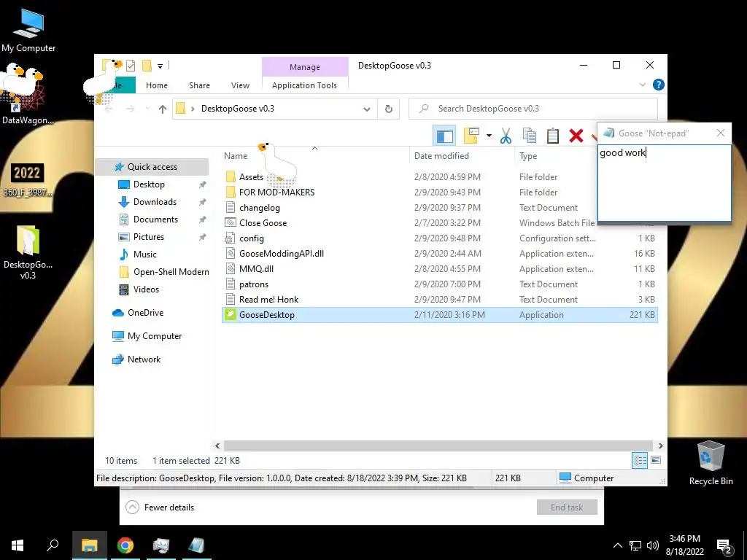Open OneDrive in navigation pane
This screenshot has width=747, height=560.
(x=145, y=313)
